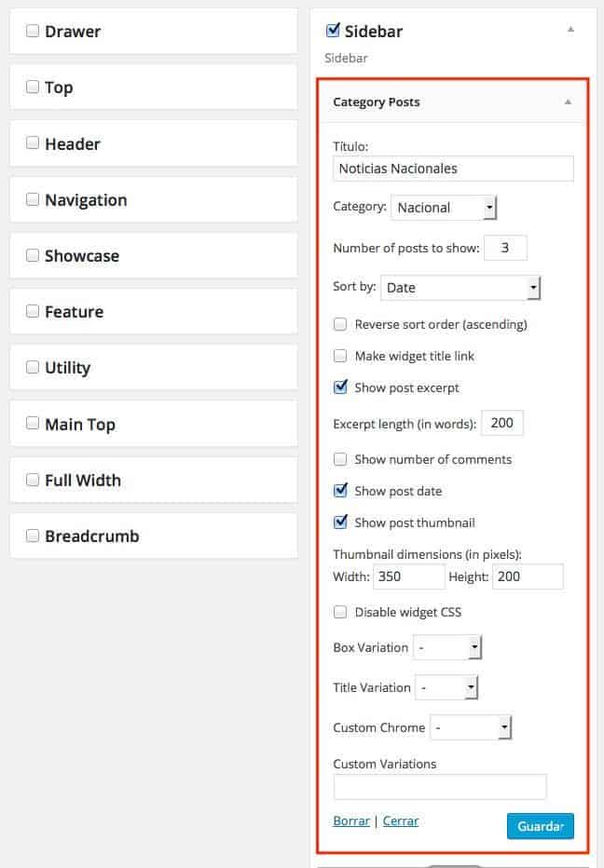Open the Category dropdown showing Nacional
Viewport: 604px width, 868px height.
pos(444,208)
